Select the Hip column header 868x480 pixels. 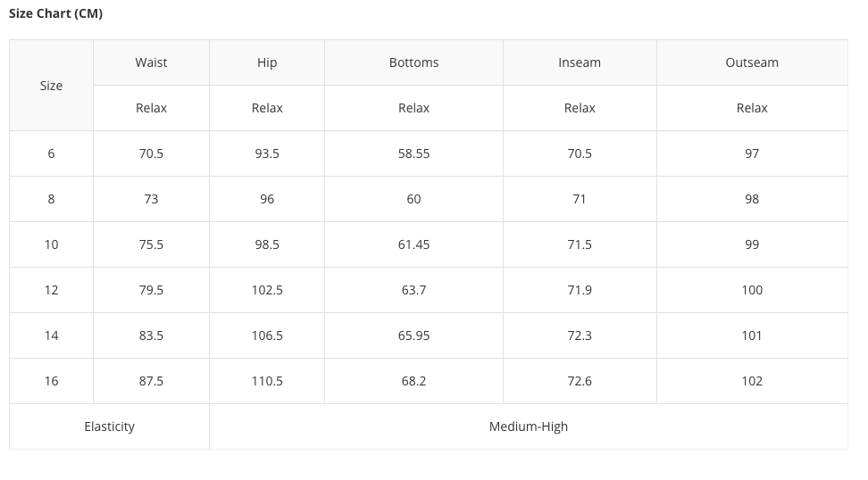pyautogui.click(x=267, y=62)
